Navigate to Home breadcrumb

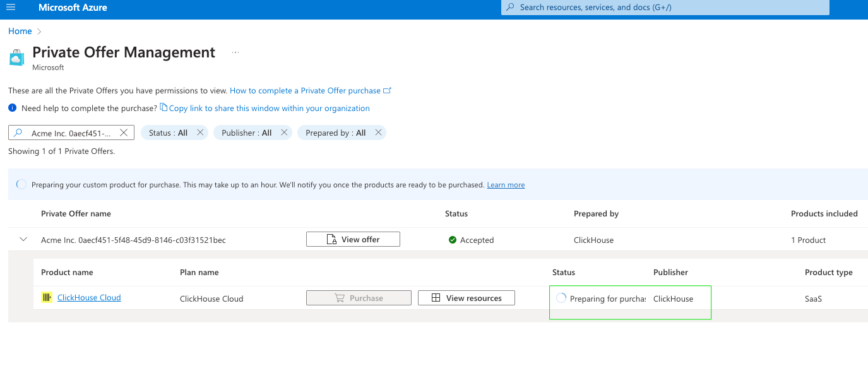click(x=20, y=30)
